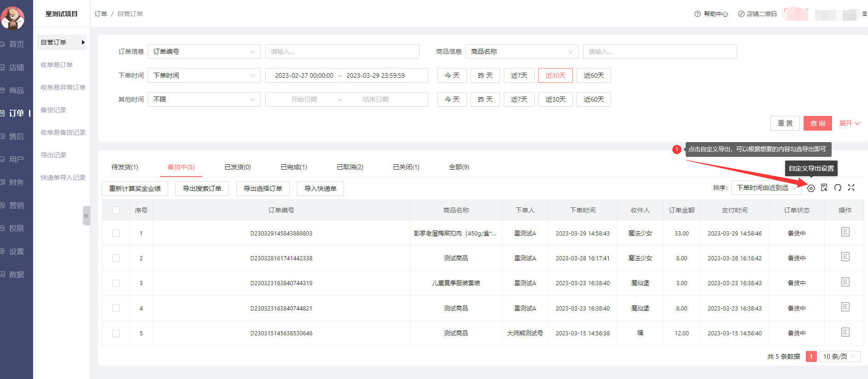Select the checkbox for row 5

pos(116,333)
